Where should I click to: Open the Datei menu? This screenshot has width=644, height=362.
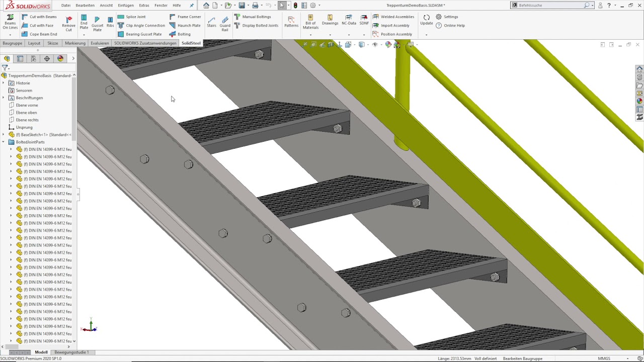click(x=66, y=5)
